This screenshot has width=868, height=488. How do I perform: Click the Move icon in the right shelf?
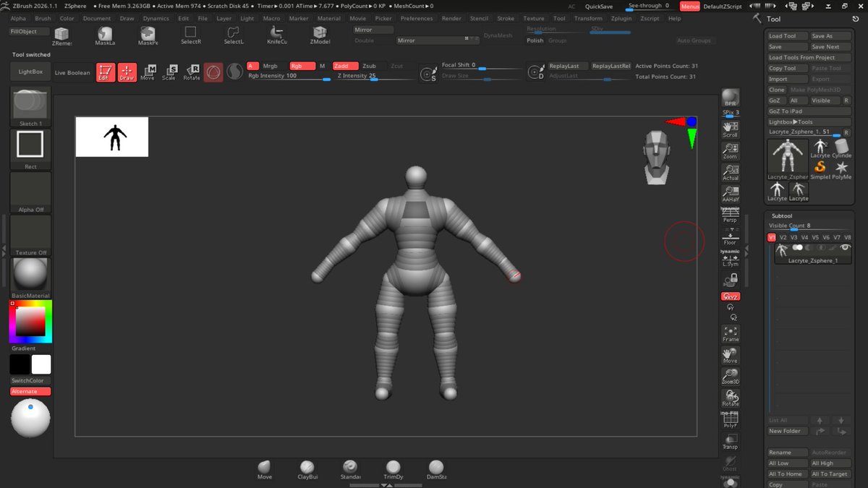tap(731, 355)
